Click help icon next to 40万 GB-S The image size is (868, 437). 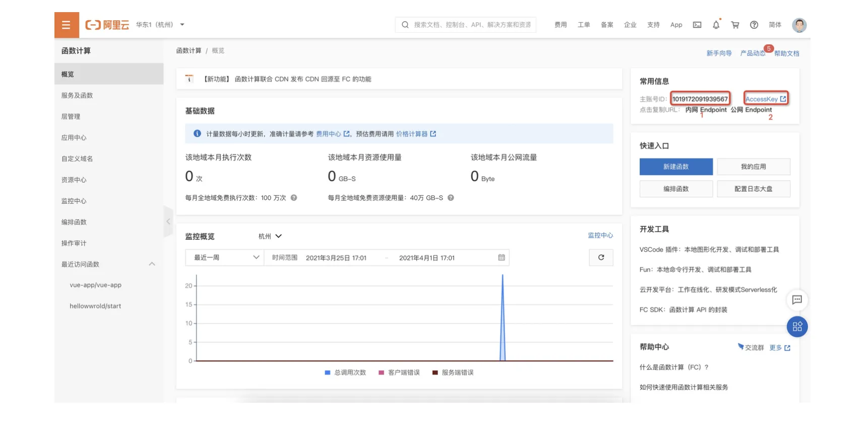pyautogui.click(x=451, y=198)
